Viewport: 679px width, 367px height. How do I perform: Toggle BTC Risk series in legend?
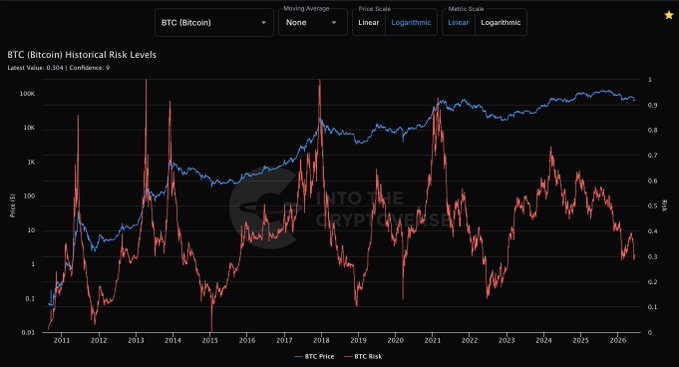click(363, 357)
